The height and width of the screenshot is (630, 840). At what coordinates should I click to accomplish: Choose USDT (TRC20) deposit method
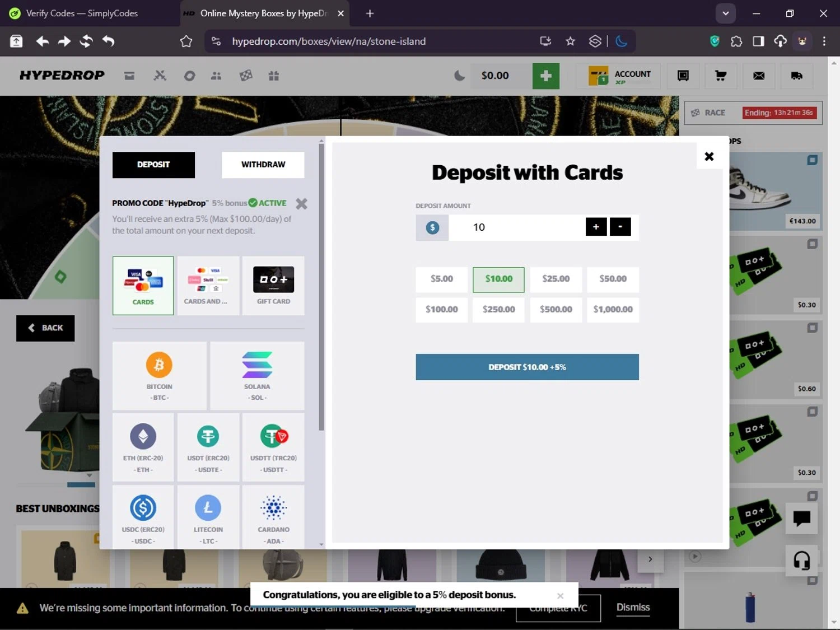pyautogui.click(x=273, y=447)
